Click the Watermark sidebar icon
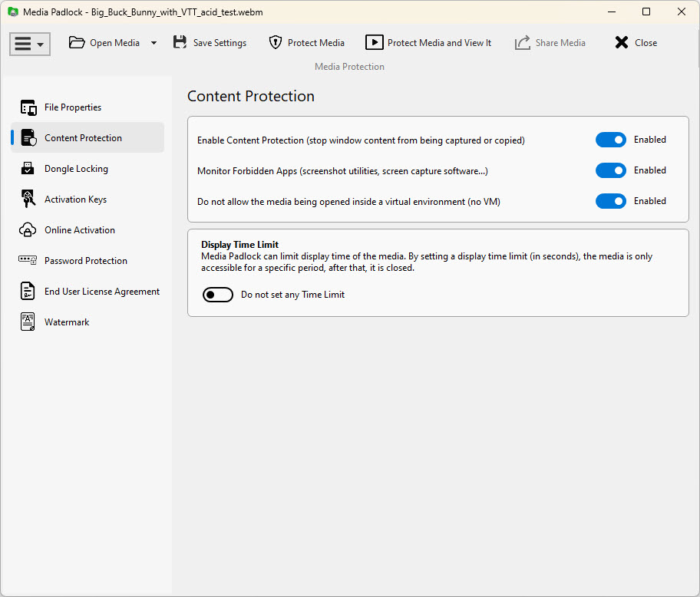 pyautogui.click(x=28, y=322)
